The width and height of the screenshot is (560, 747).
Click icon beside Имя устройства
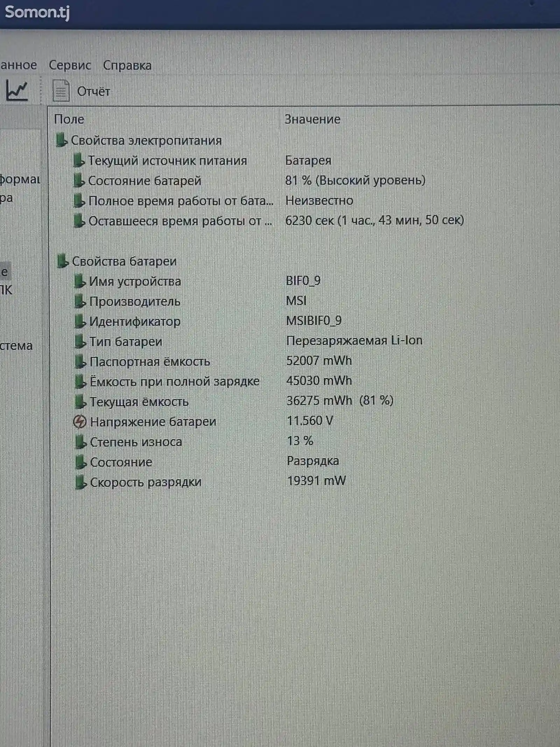click(x=80, y=281)
